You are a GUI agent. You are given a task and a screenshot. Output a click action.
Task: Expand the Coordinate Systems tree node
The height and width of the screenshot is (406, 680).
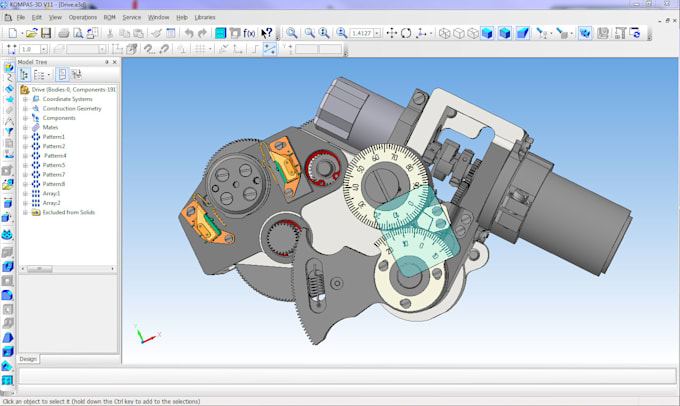(x=25, y=99)
